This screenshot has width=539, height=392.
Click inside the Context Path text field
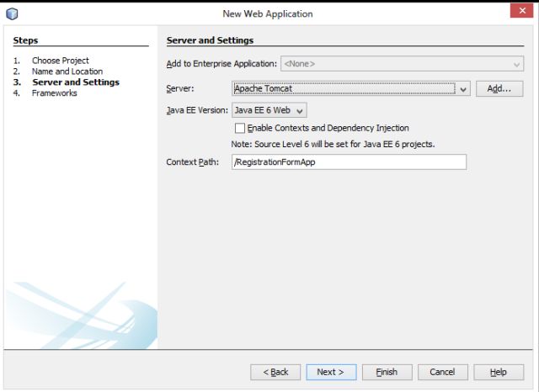pyautogui.click(x=348, y=162)
